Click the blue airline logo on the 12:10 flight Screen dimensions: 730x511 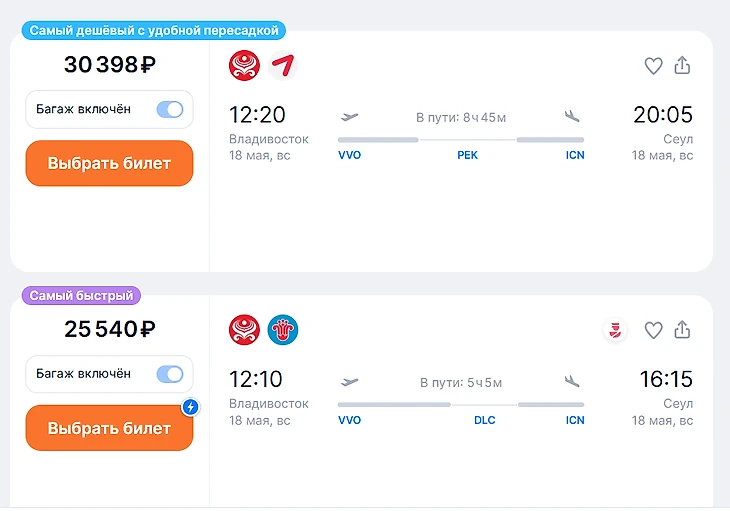click(283, 330)
